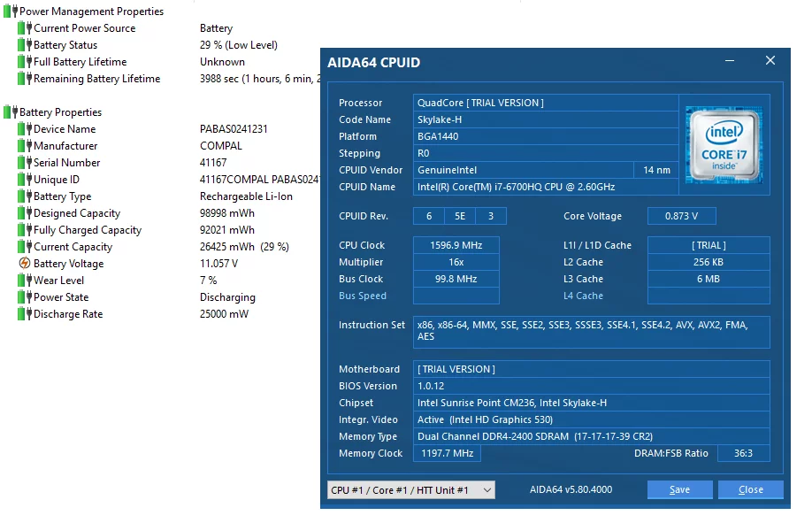Click the Power Management Properties battery icon
This screenshot has height=523, width=812.
tap(10, 11)
